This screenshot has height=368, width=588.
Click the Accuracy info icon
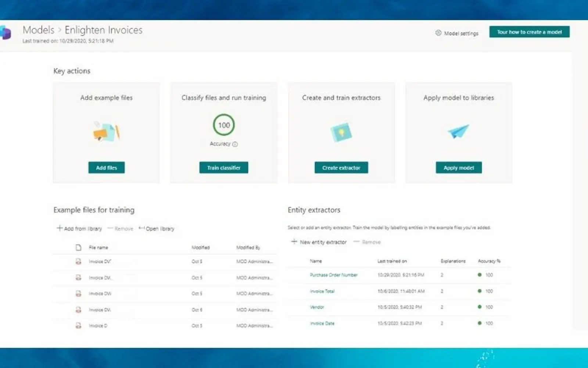click(235, 144)
